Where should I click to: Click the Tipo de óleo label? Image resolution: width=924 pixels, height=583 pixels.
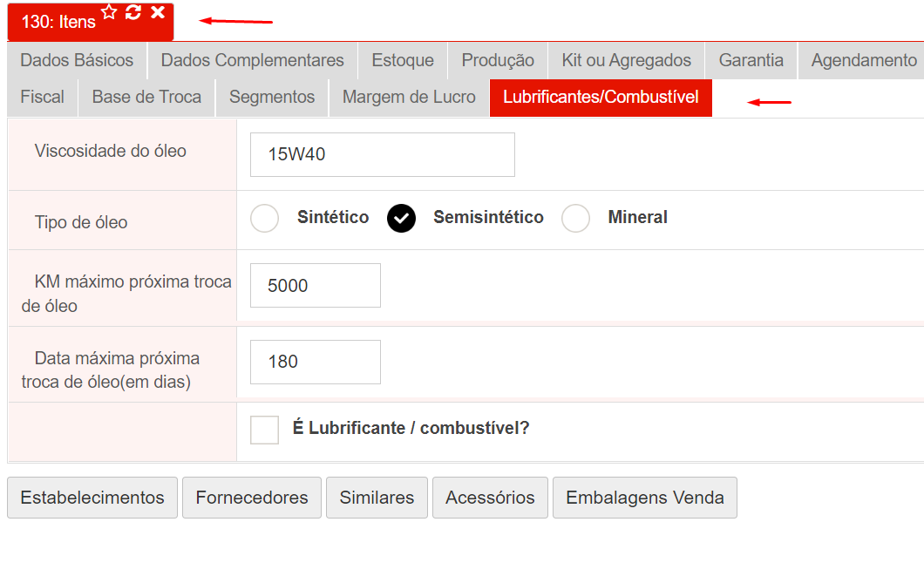(81, 222)
